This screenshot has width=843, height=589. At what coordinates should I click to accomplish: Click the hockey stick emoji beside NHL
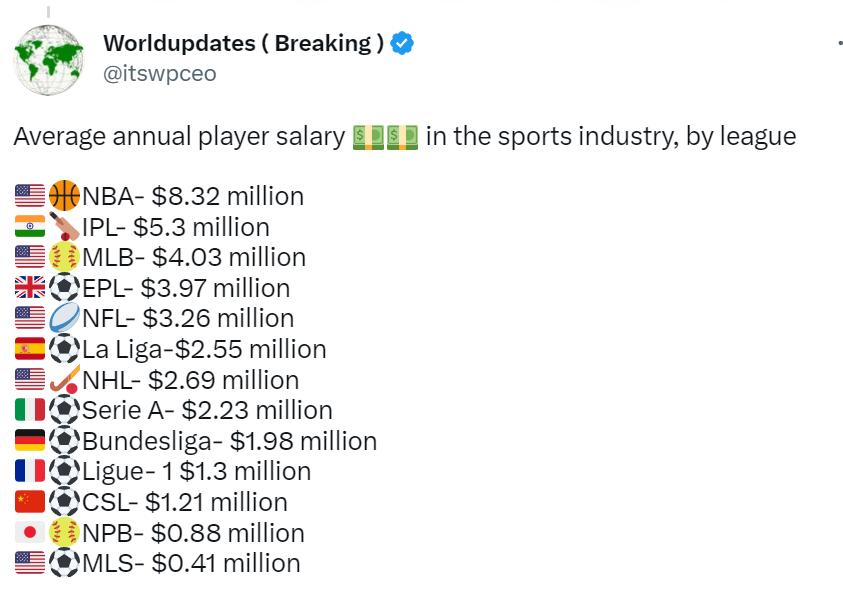64,380
